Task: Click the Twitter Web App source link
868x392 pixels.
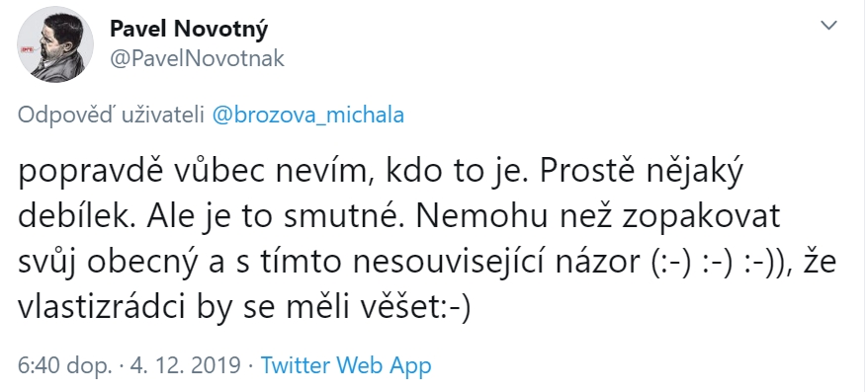Action: pyautogui.click(x=345, y=366)
